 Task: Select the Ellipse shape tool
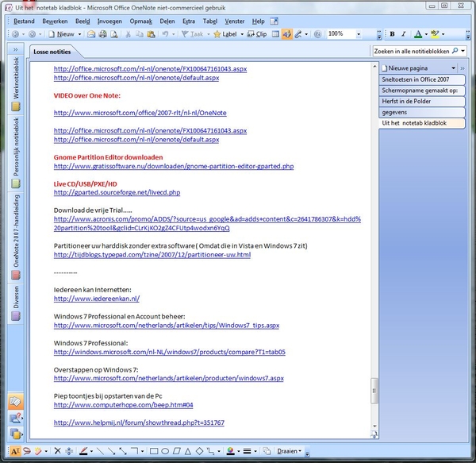[x=165, y=451]
